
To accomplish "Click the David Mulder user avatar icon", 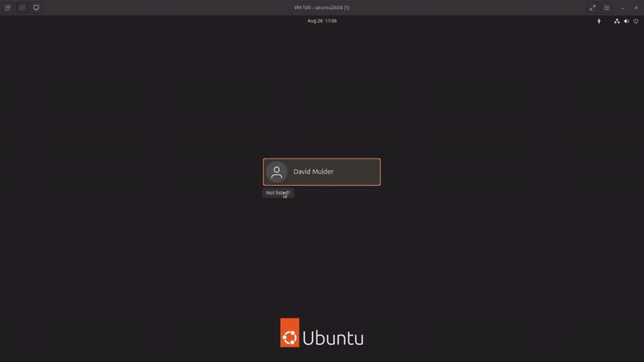I will 277,172.
